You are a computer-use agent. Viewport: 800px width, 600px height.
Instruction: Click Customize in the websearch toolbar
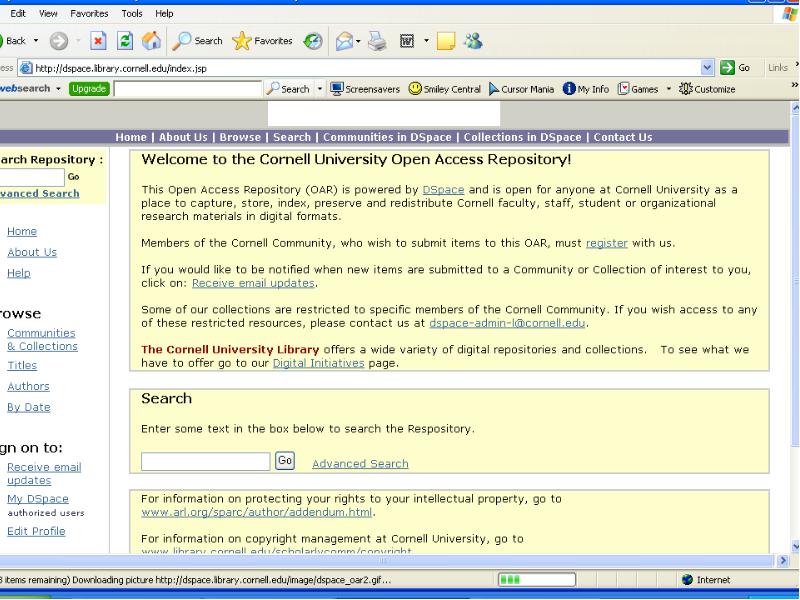point(707,89)
